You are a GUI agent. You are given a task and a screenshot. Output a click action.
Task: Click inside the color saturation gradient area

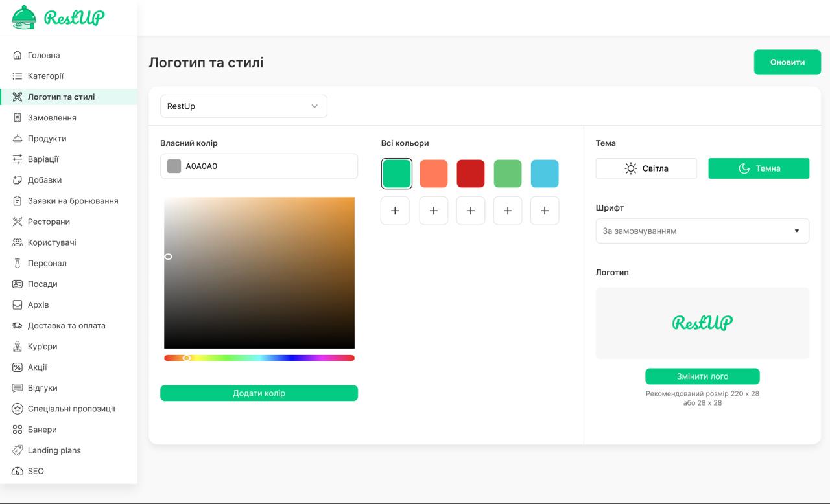point(259,273)
